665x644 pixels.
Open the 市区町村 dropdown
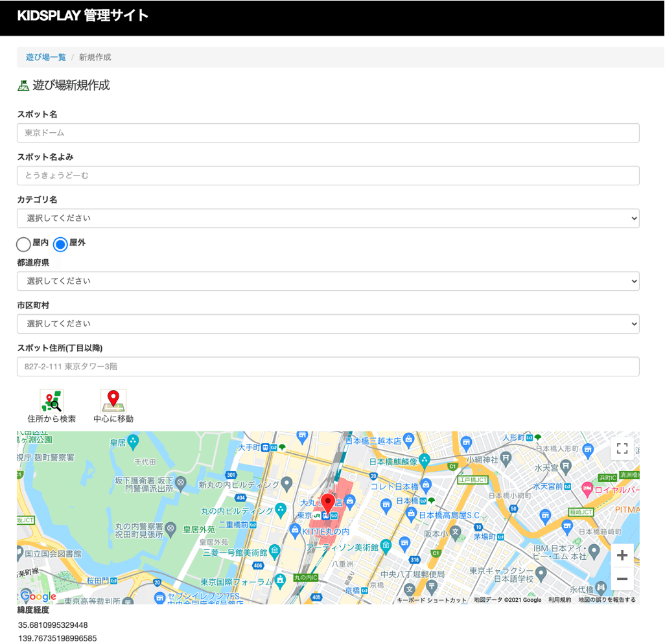pyautogui.click(x=328, y=324)
